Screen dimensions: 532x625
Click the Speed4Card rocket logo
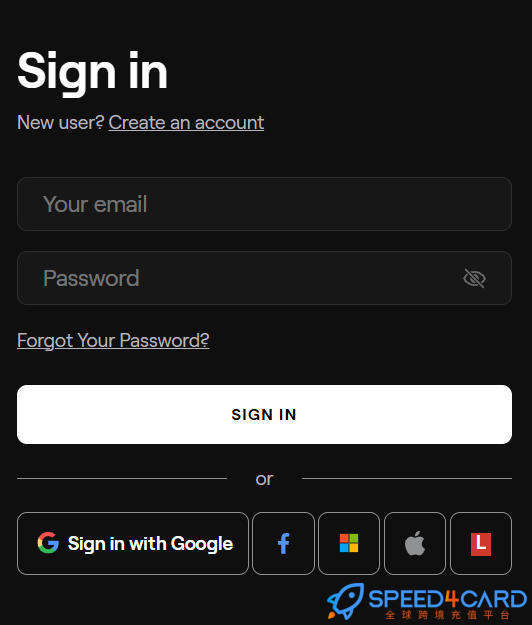click(x=346, y=601)
